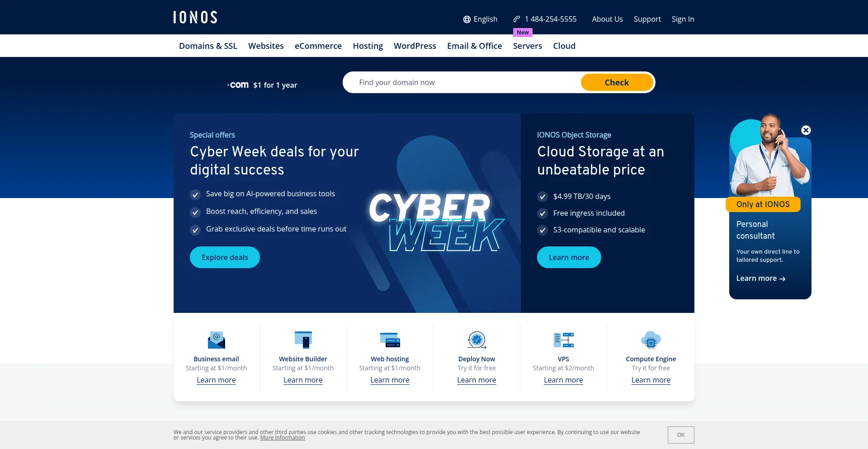Image resolution: width=868 pixels, height=449 pixels.
Task: Dismiss the cookie notice with OK
Action: coord(680,435)
